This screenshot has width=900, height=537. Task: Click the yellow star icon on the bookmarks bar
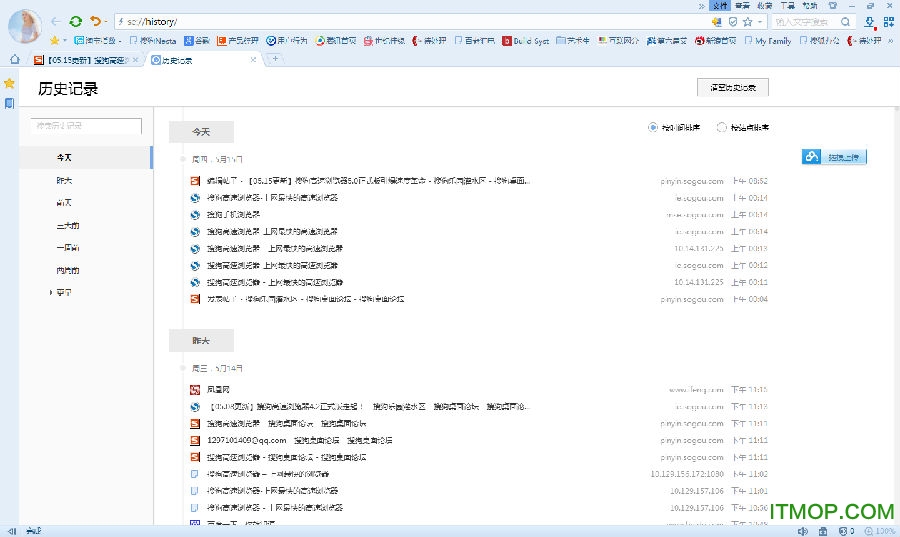point(55,41)
